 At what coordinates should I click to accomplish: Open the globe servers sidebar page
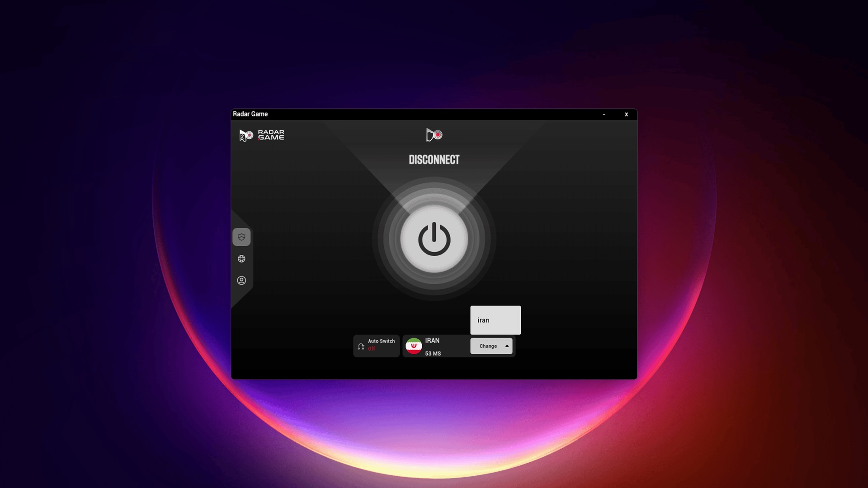[x=241, y=259]
